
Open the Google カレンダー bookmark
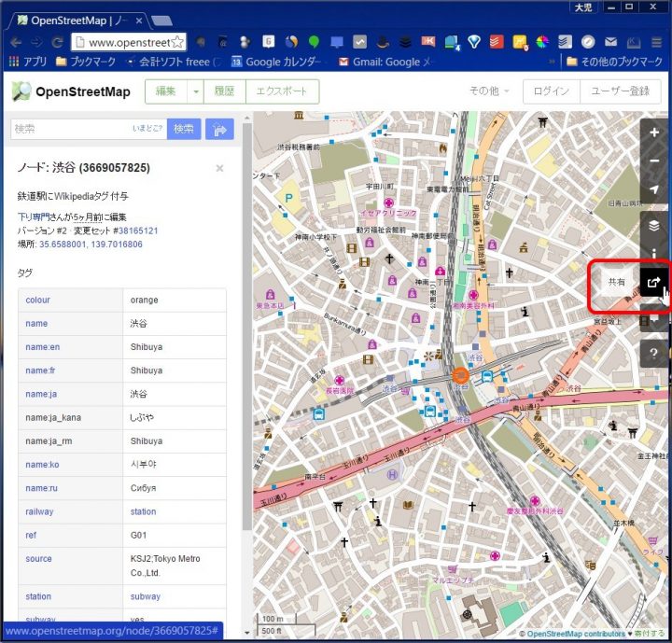(x=276, y=63)
